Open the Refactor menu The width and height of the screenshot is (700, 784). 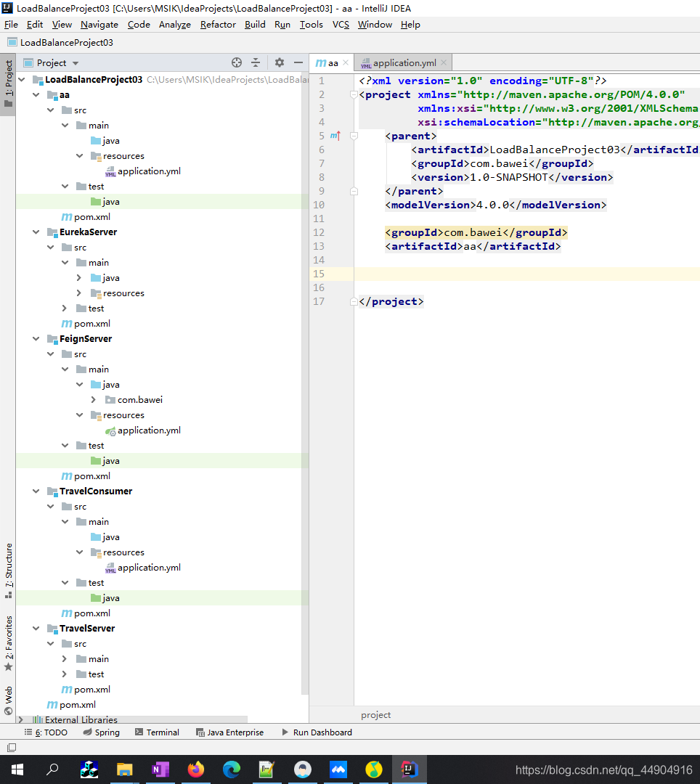tap(218, 25)
